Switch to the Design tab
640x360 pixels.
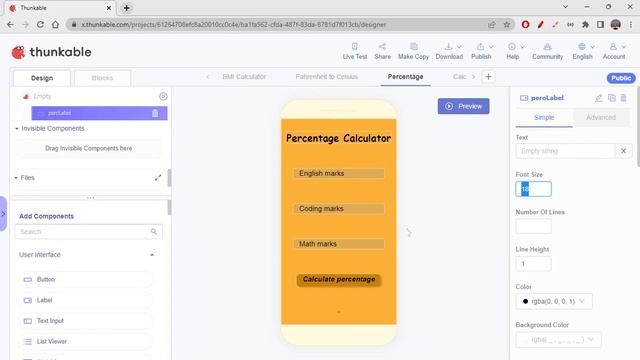(42, 78)
